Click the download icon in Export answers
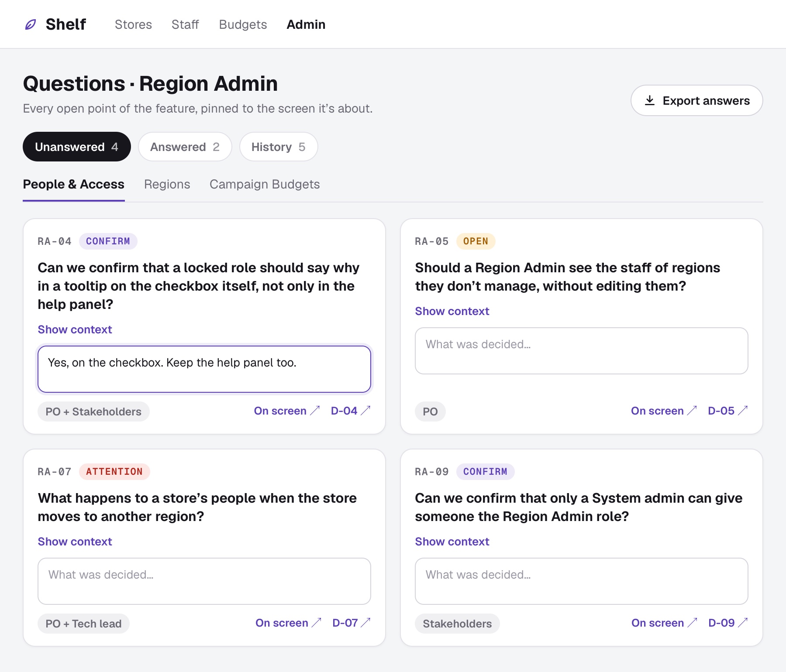786x672 pixels. [650, 100]
